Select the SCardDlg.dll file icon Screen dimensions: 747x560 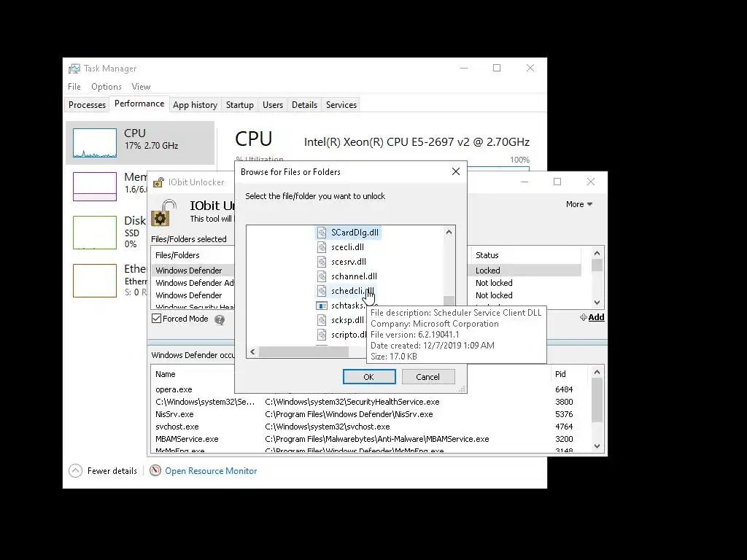322,233
